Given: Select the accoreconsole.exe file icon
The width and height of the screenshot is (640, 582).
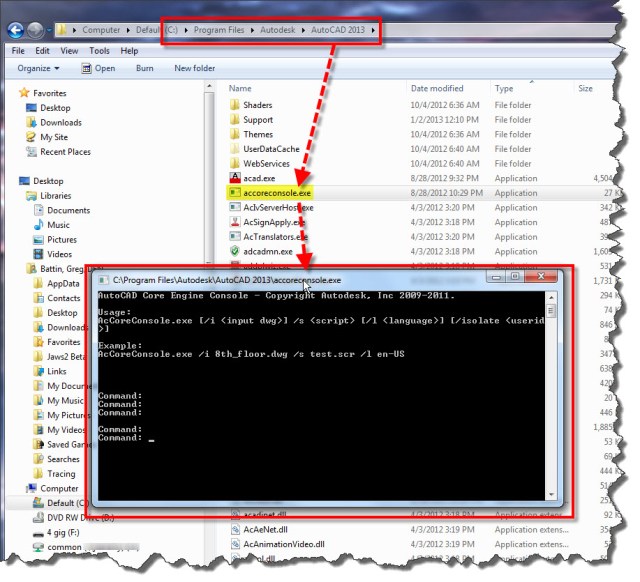Looking at the screenshot, I should tap(234, 193).
